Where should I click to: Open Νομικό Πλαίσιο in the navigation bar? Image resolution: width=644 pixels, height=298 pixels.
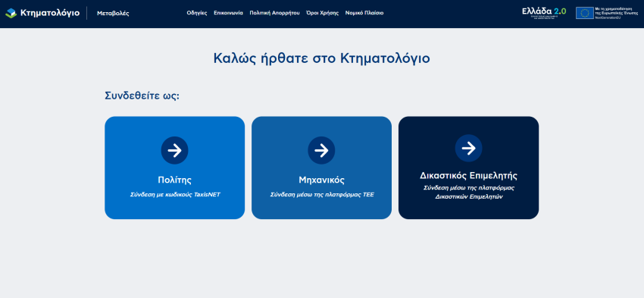[364, 13]
